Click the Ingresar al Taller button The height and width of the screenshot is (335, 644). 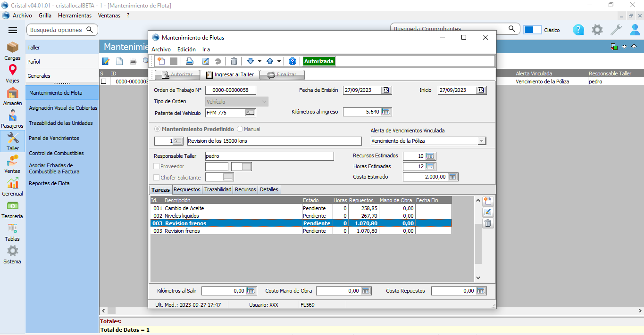point(230,74)
